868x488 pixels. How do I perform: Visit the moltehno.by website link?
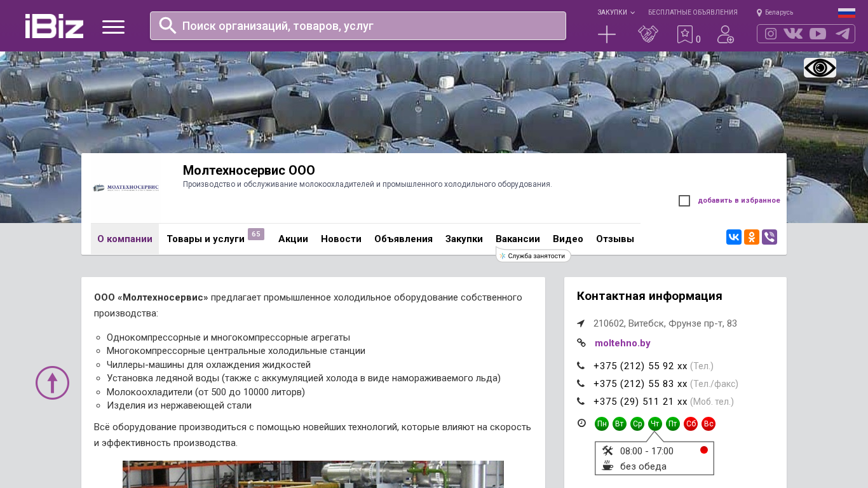click(x=622, y=343)
